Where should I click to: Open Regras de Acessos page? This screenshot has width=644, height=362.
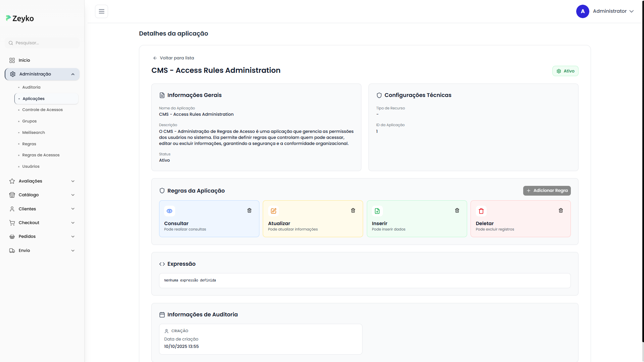pyautogui.click(x=41, y=155)
